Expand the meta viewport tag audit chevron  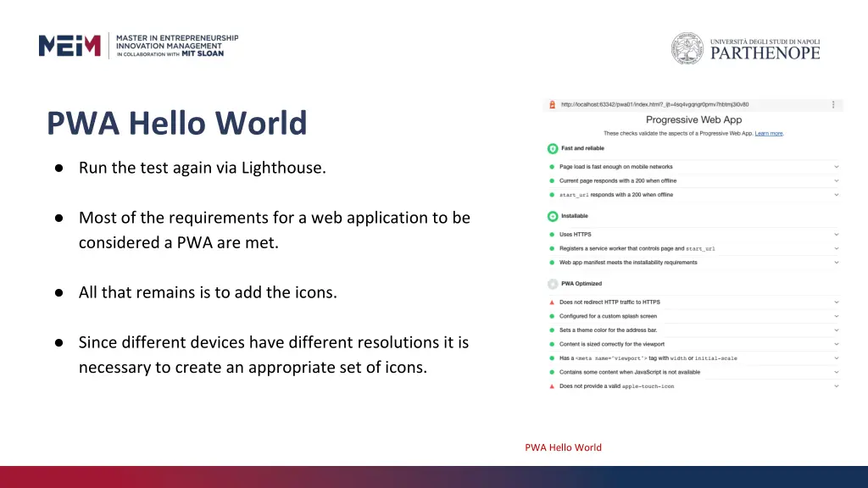(x=837, y=358)
